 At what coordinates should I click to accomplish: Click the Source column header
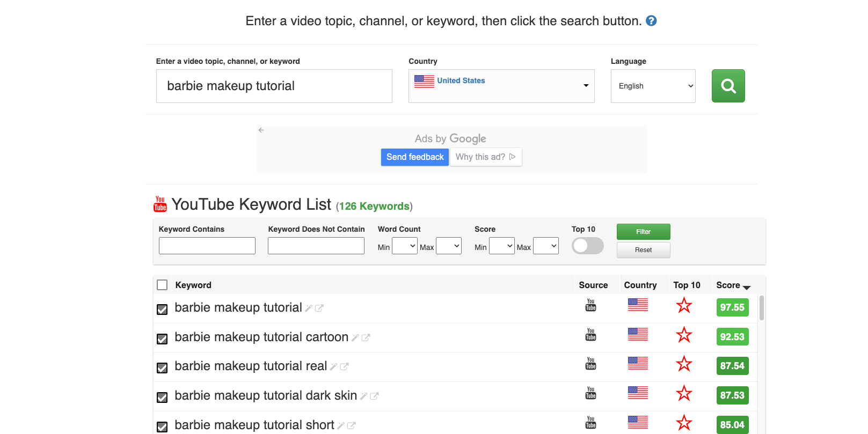tap(593, 285)
